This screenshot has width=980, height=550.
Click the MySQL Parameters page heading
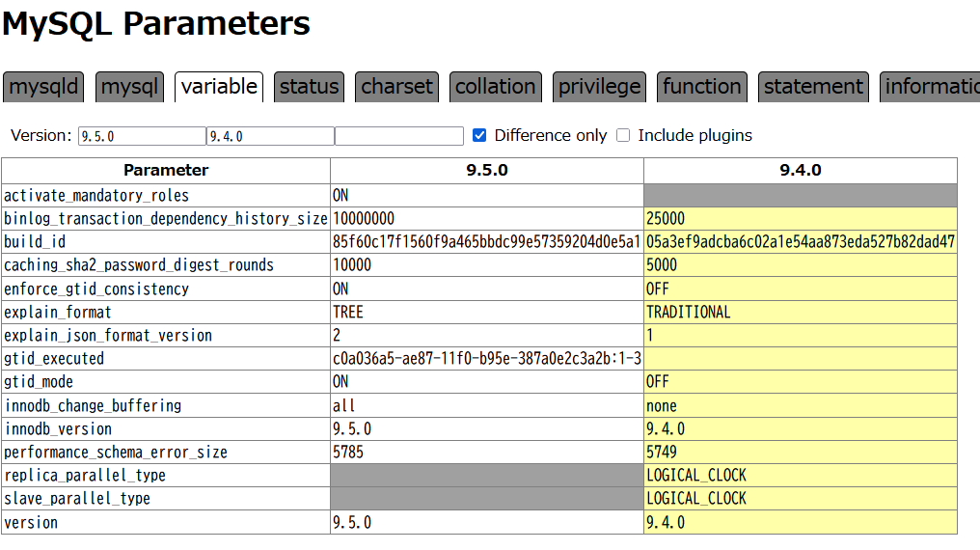point(156,24)
